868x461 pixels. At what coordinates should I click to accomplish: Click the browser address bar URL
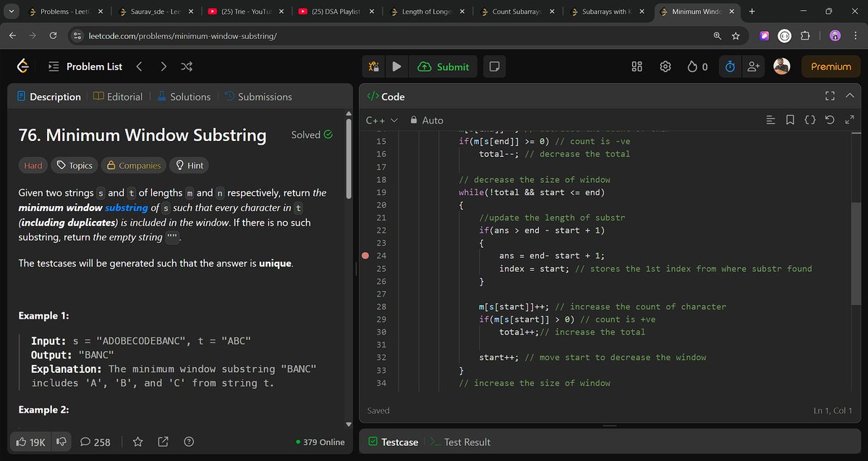(183, 36)
